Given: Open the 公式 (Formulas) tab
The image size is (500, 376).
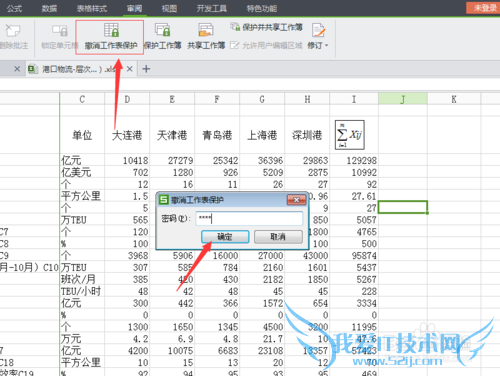Looking at the screenshot, I should 14,8.
